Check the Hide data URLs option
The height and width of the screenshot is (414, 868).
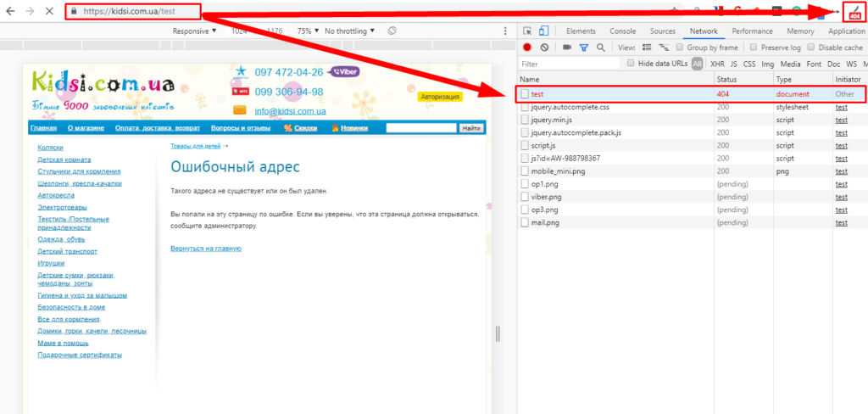pyautogui.click(x=631, y=64)
